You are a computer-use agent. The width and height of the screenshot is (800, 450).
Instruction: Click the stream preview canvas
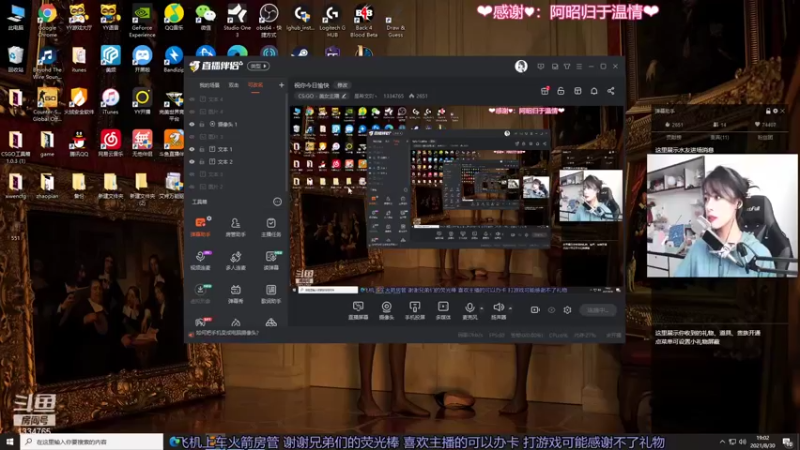[457, 200]
